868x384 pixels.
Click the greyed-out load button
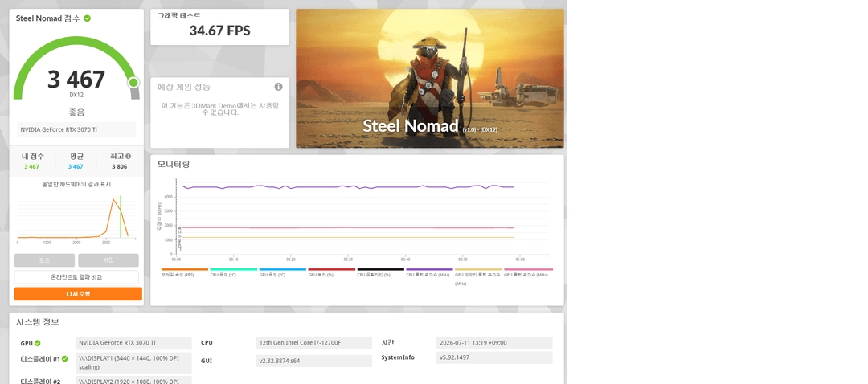pos(44,260)
